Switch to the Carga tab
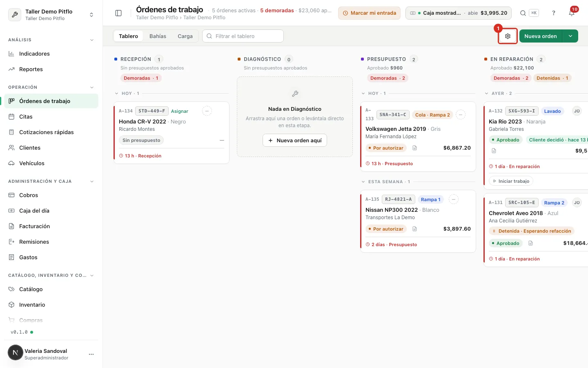Screen dimensions: 588x368 (185, 36)
